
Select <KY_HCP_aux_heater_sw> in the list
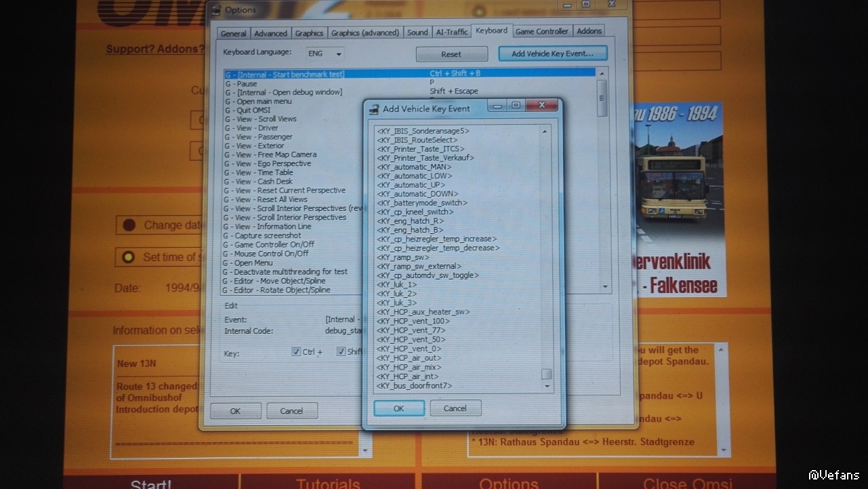click(x=423, y=312)
